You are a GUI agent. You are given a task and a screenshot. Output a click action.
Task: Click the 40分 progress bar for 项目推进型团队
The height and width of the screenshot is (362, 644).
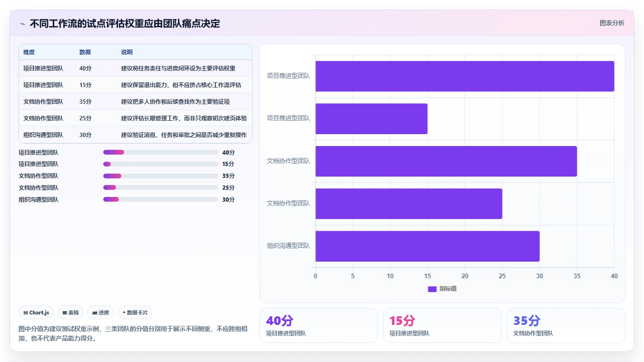161,152
